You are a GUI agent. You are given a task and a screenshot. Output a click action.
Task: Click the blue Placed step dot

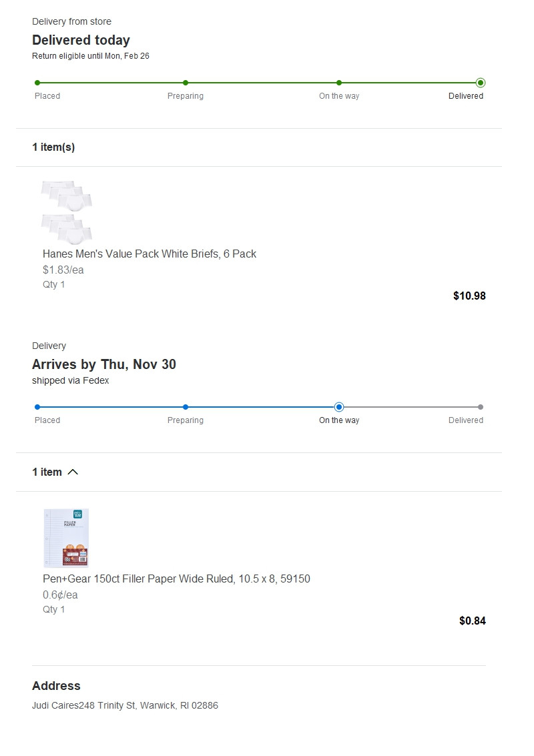click(37, 407)
